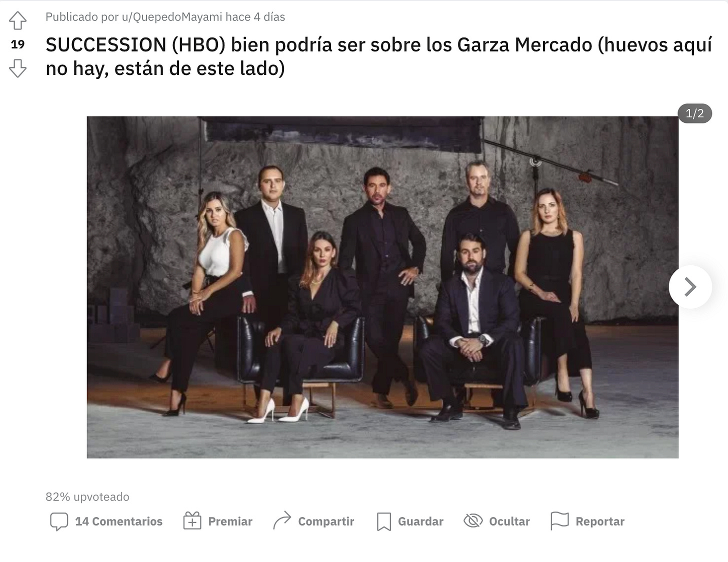Viewport: 728px width, 562px height.
Task: Click the flag report icon
Action: (559, 521)
